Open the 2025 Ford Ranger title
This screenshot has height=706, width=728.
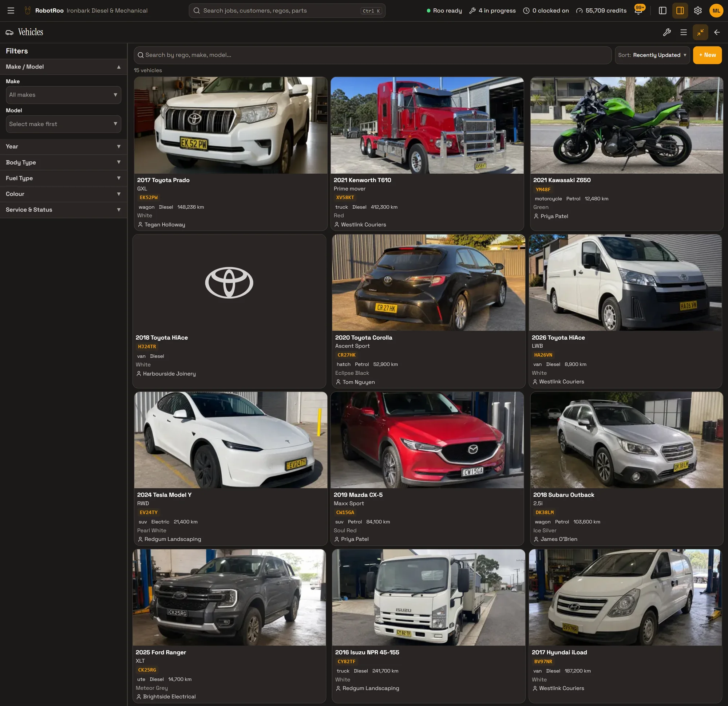pos(161,652)
